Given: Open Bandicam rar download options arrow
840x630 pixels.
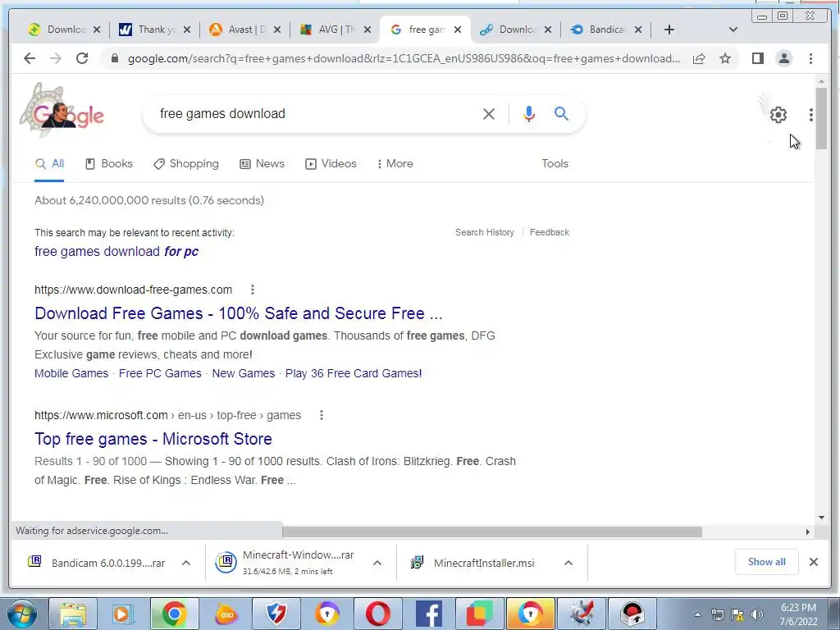Looking at the screenshot, I should (186, 563).
